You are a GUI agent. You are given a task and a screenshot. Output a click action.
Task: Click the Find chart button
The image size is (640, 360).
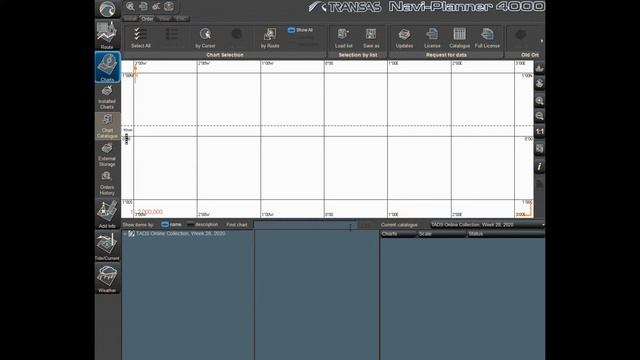237,224
